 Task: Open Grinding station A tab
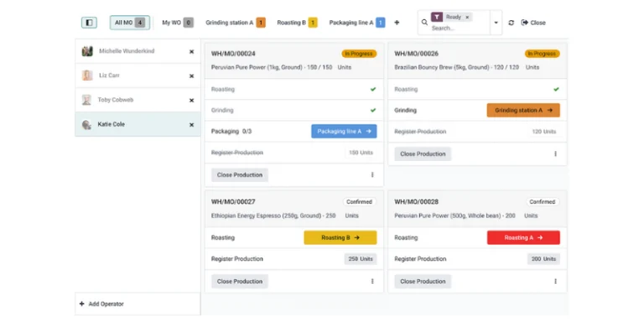coord(236,23)
